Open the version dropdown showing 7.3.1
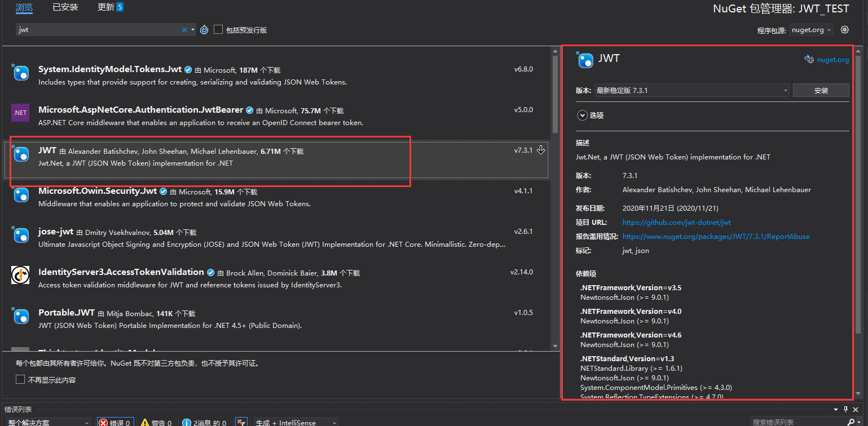868x426 pixels. pos(692,90)
